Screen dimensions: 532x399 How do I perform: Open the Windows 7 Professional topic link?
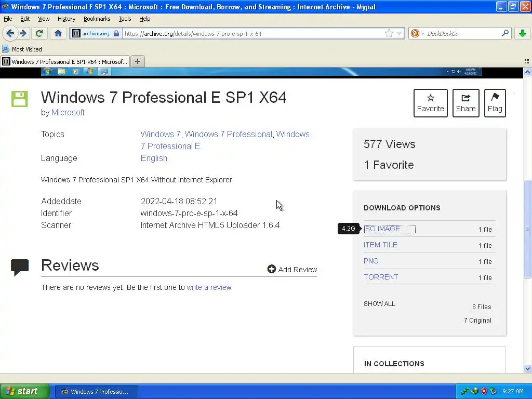pyautogui.click(x=229, y=134)
